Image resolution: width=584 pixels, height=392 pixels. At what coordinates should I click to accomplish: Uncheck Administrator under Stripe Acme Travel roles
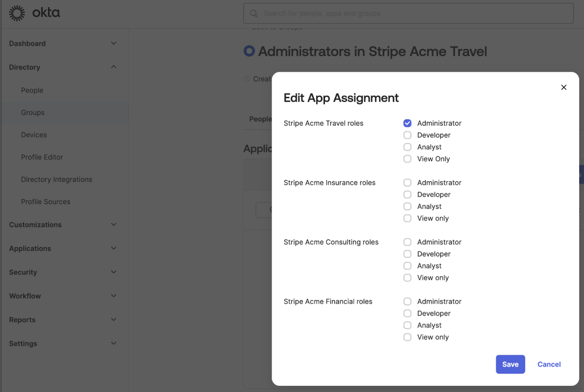click(407, 123)
